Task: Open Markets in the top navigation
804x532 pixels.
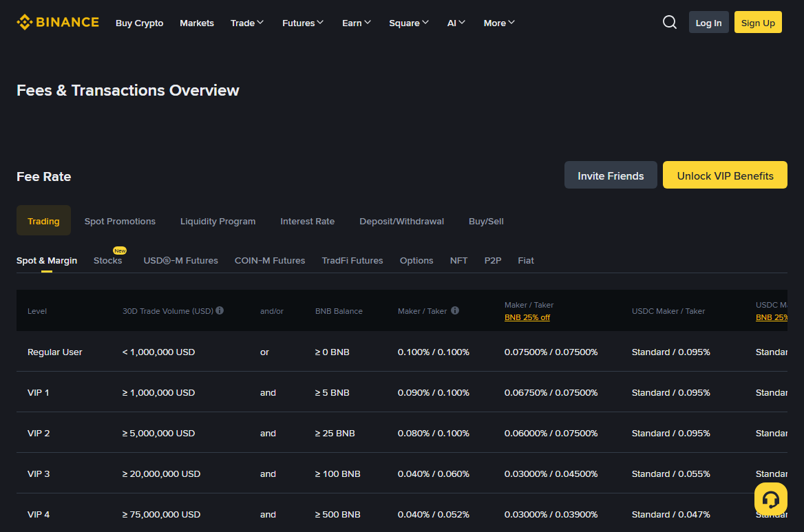Action: click(197, 23)
